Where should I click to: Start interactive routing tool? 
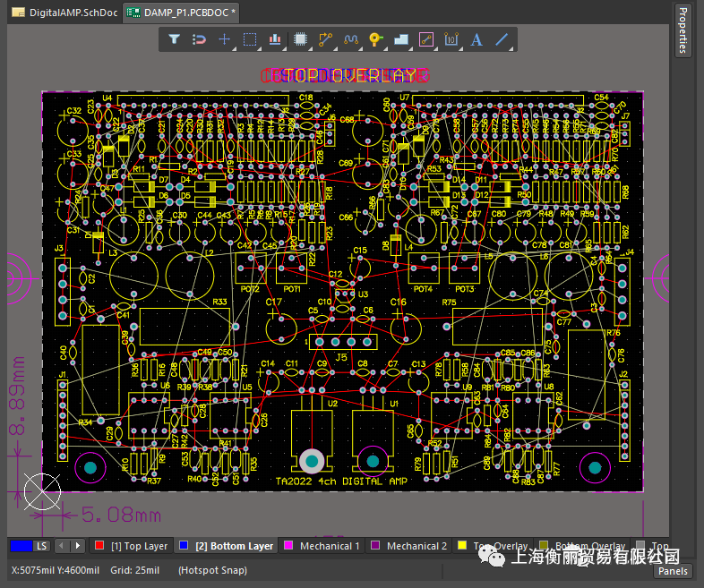[325, 39]
